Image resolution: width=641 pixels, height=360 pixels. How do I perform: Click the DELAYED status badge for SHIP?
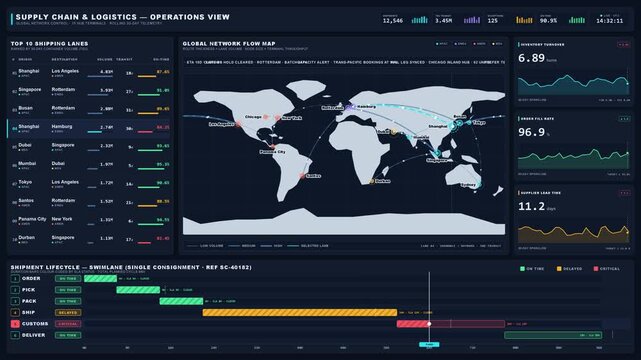(68, 313)
